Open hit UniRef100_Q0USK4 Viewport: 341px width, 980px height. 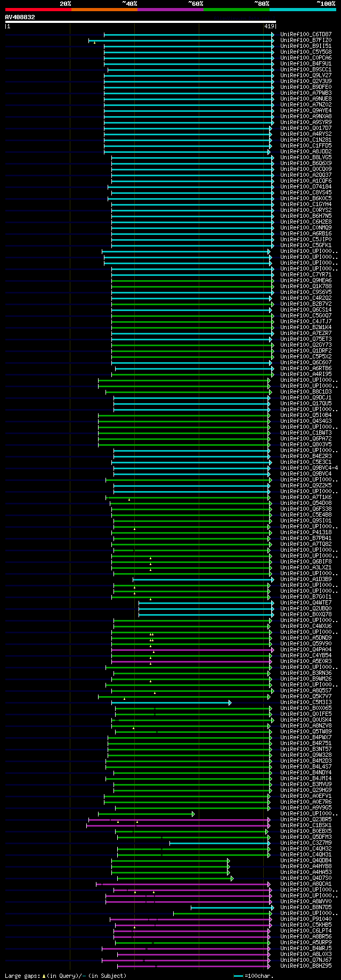pyautogui.click(x=306, y=720)
